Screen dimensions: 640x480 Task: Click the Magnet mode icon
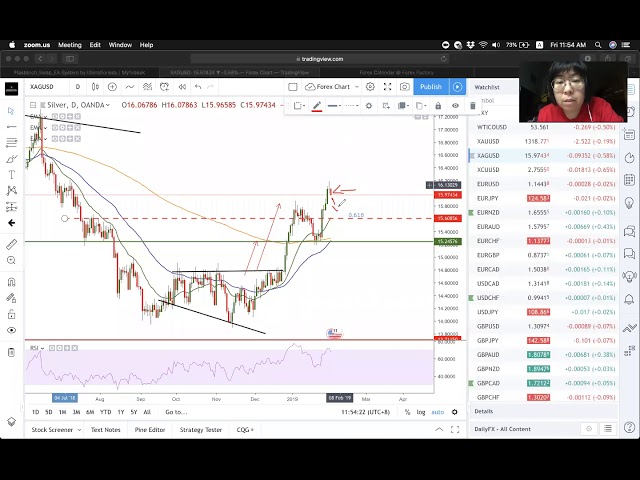click(11, 282)
